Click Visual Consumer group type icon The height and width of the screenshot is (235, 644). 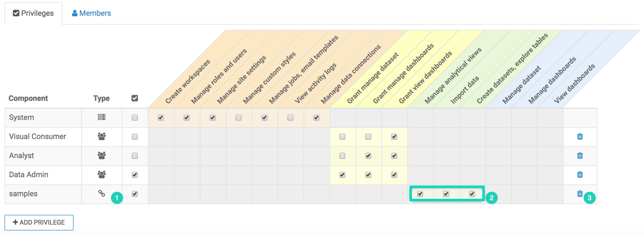[102, 137]
